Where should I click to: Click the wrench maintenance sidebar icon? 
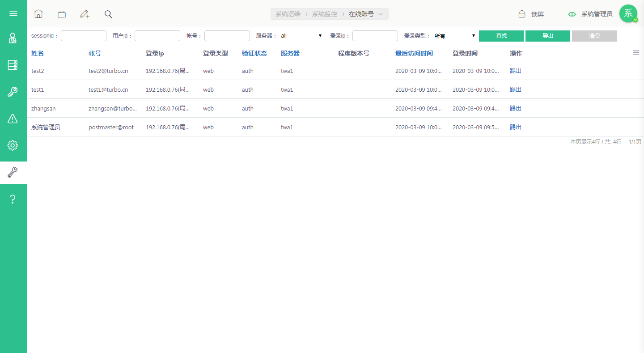[13, 173]
